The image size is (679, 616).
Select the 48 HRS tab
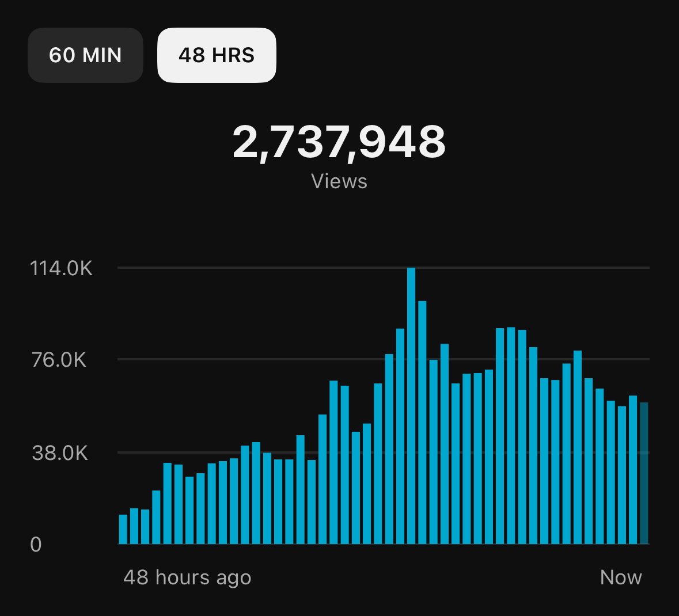(x=217, y=55)
